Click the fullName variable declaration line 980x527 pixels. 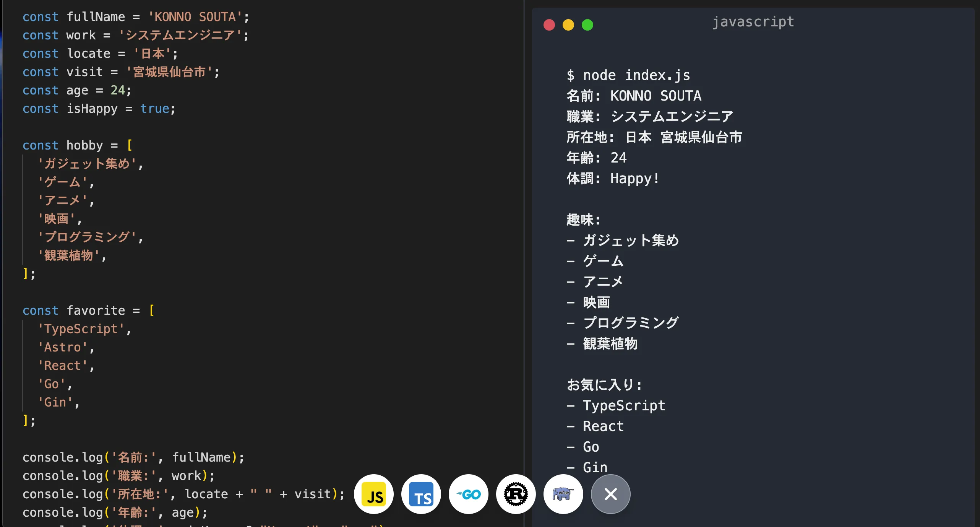click(136, 17)
